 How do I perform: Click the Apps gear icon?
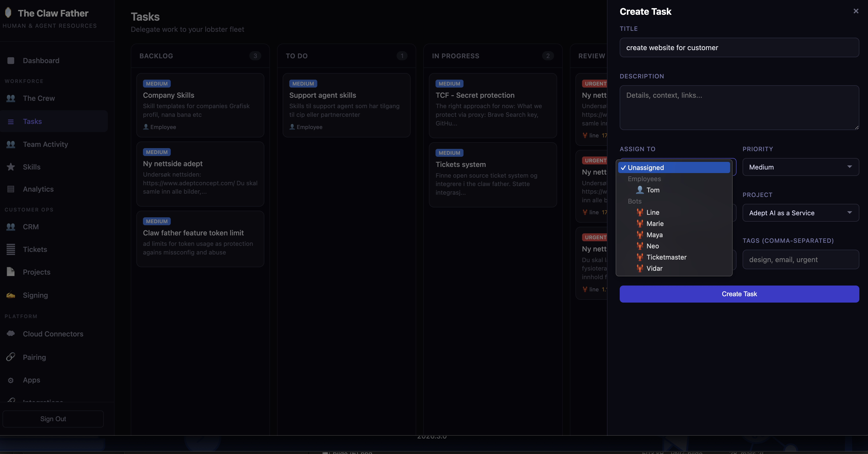(x=11, y=380)
